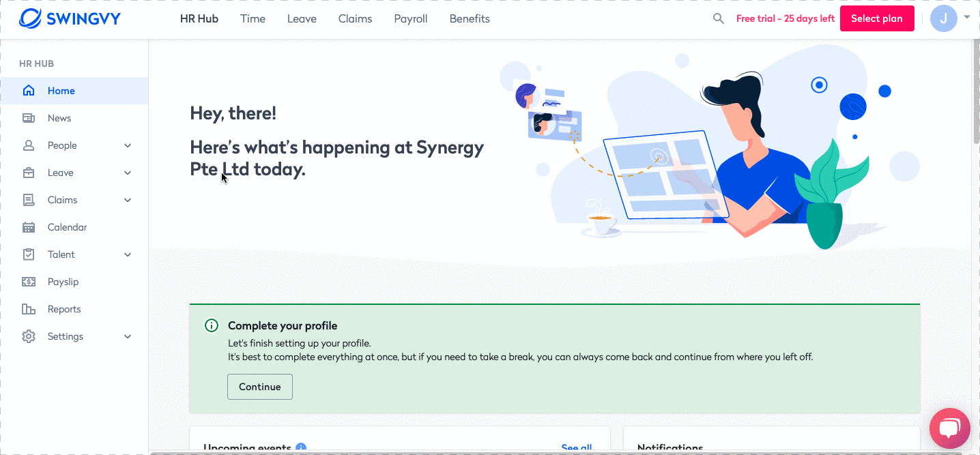Viewport: 980px width, 455px height.
Task: Switch to the Claims top tab
Action: tap(355, 18)
